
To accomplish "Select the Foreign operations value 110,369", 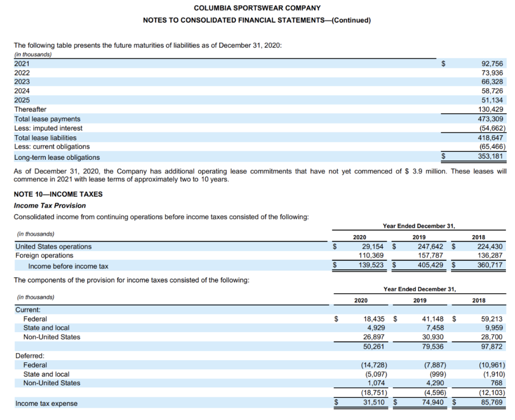I will tap(372, 256).
